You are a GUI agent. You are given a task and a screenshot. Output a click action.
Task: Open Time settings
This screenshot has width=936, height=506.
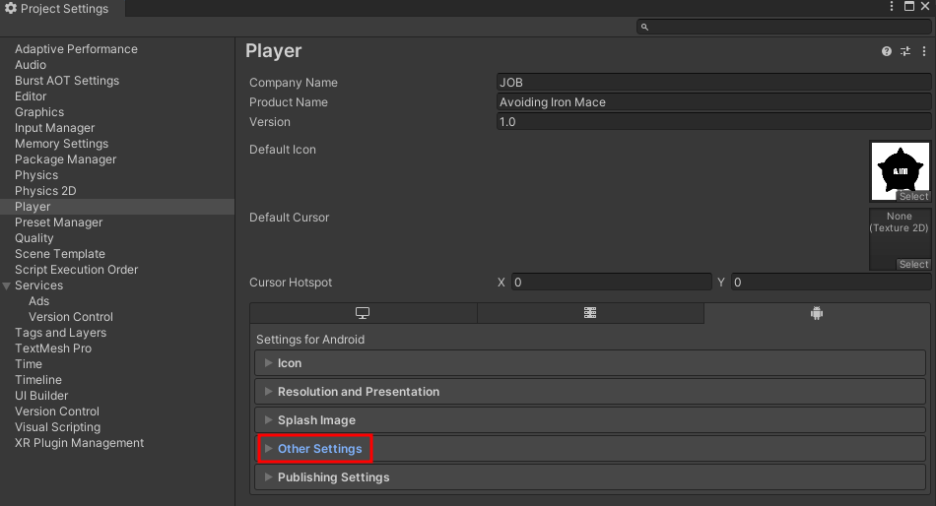(29, 364)
